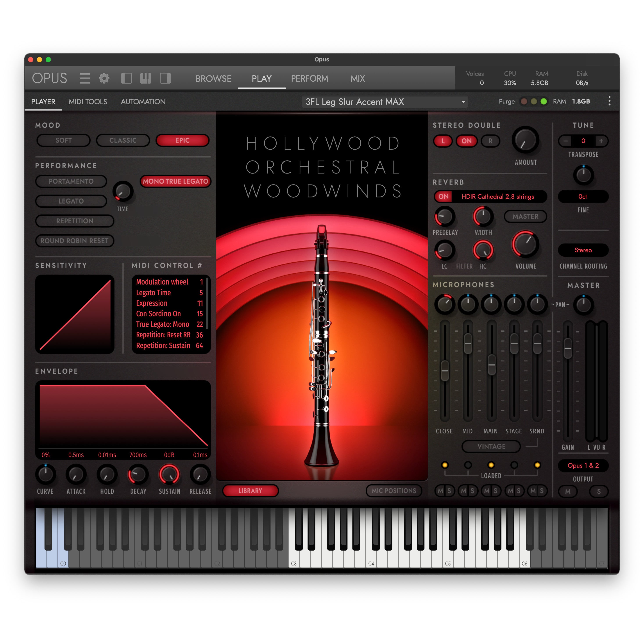Click the reverb Volume knob
The image size is (644, 644).
pos(525,245)
